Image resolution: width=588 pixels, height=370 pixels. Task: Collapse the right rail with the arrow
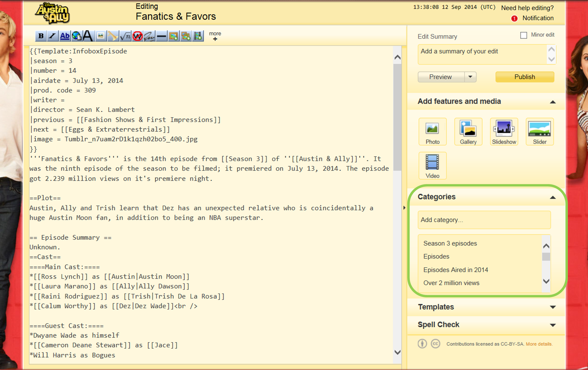coord(404,208)
